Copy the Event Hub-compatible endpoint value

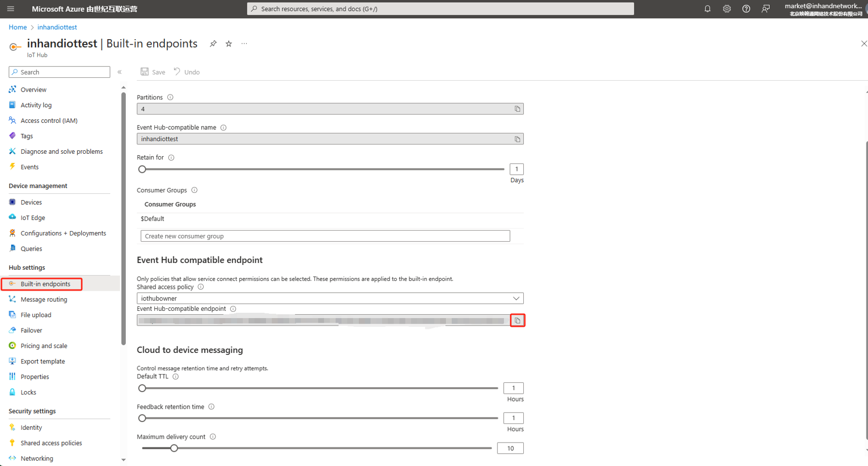pyautogui.click(x=517, y=321)
